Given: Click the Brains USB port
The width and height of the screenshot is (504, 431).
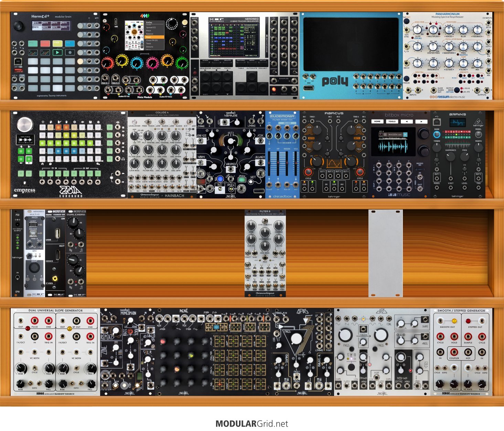Looking at the screenshot, I should click(437, 122).
